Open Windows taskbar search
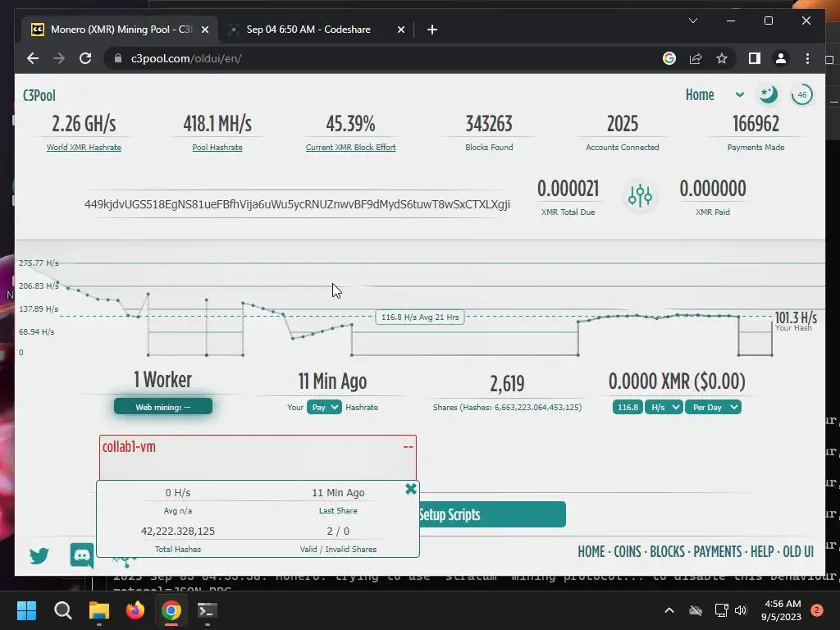The image size is (840, 630). point(62,610)
